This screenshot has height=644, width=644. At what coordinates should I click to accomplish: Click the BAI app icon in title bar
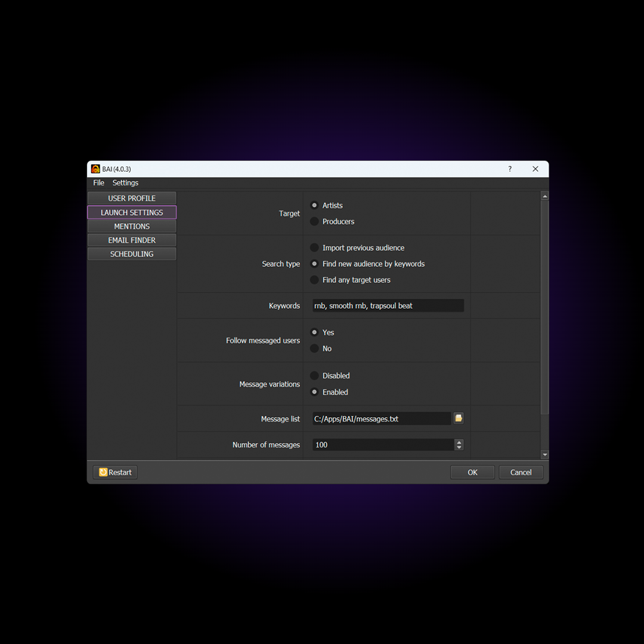pos(95,169)
